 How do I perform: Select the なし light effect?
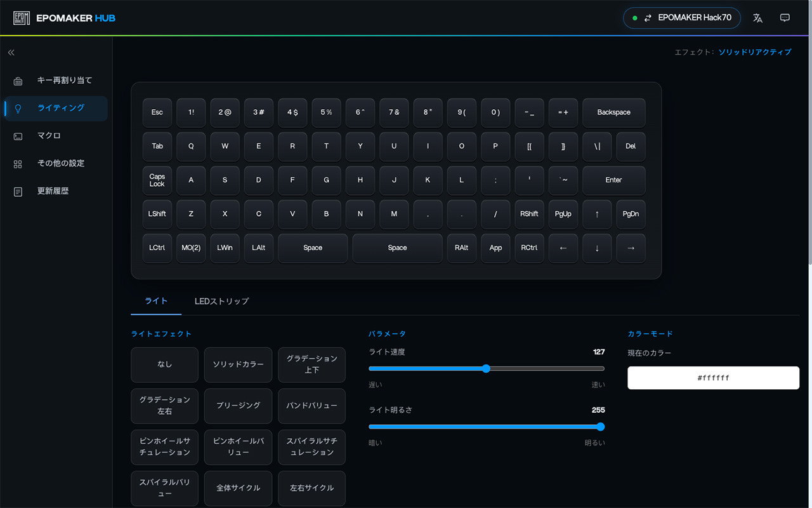(164, 364)
